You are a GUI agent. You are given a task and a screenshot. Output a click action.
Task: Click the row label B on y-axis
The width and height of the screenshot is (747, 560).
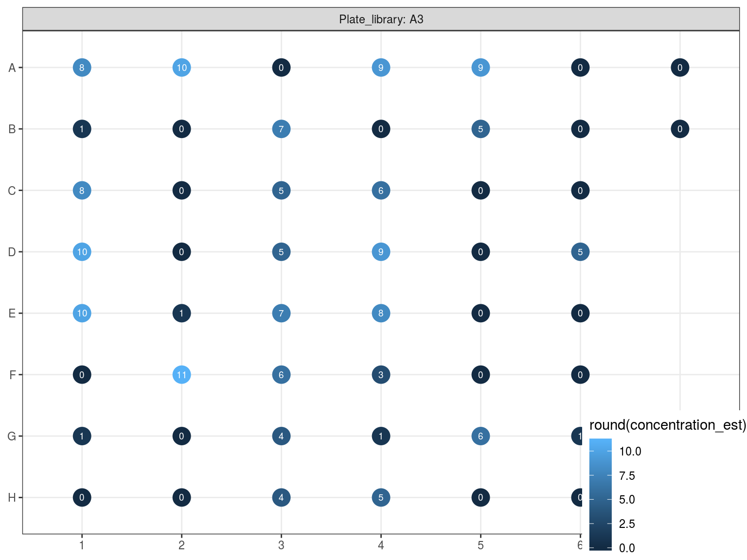coord(12,129)
